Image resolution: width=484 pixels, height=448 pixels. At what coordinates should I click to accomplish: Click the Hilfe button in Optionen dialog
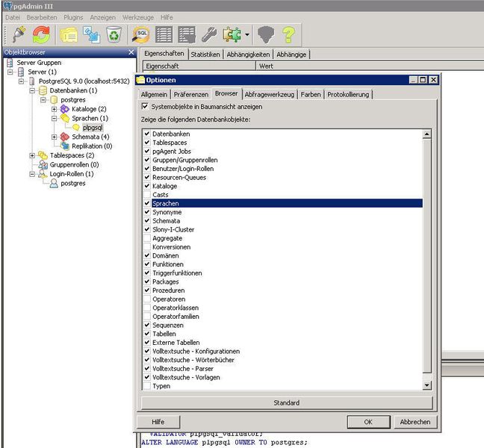(x=158, y=422)
